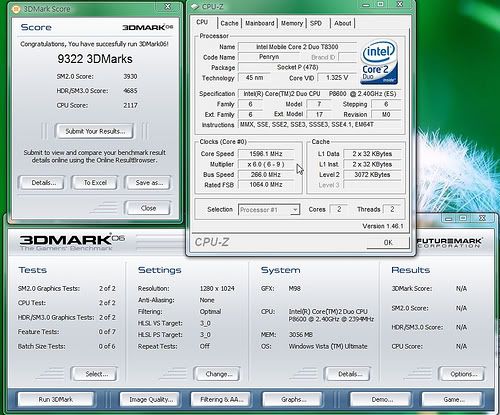The image size is (500, 415).
Task: Click the 3DMark06 logo in Score dialog
Action: (x=148, y=27)
